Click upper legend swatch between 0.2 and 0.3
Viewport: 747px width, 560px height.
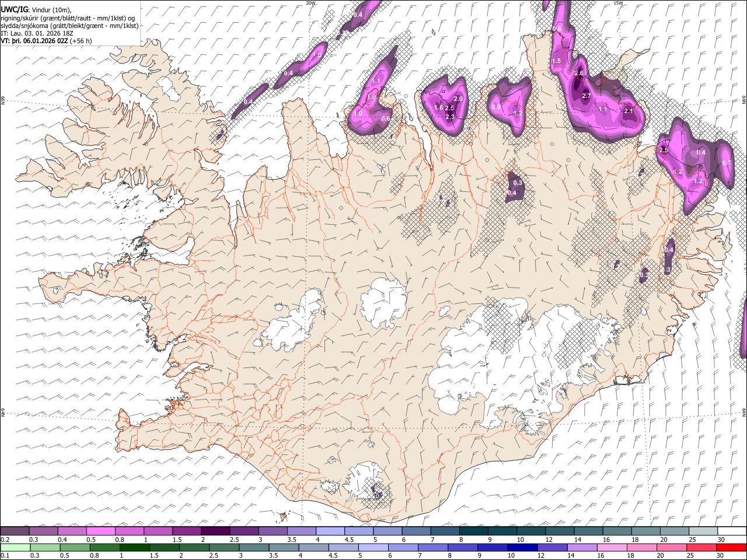[x=15, y=531]
